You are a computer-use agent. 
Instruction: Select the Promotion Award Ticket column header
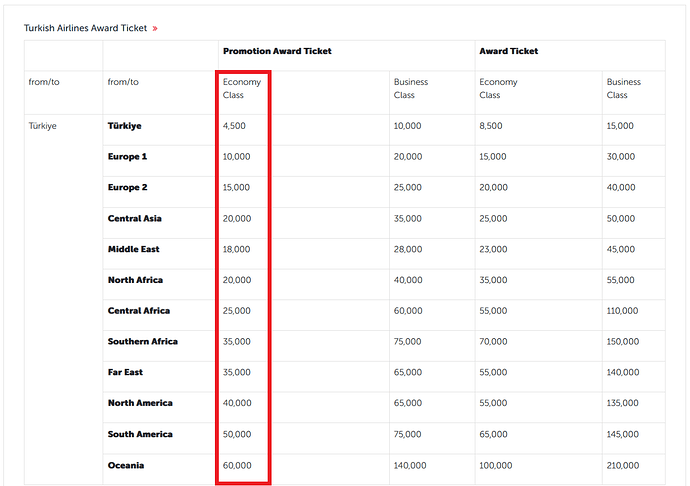click(277, 51)
